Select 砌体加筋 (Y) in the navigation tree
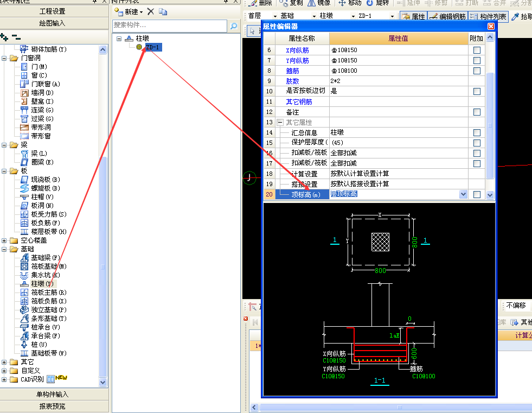This screenshot has height=413, width=532. click(x=43, y=49)
